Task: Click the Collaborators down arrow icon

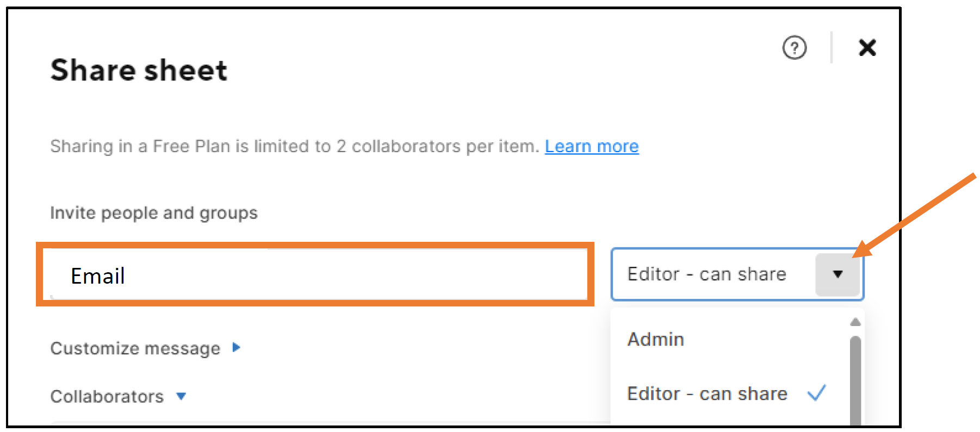Action: [181, 397]
